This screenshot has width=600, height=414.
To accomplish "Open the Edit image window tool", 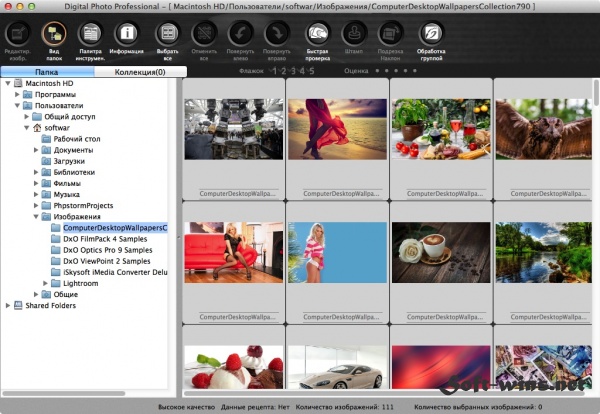I will pos(17,34).
